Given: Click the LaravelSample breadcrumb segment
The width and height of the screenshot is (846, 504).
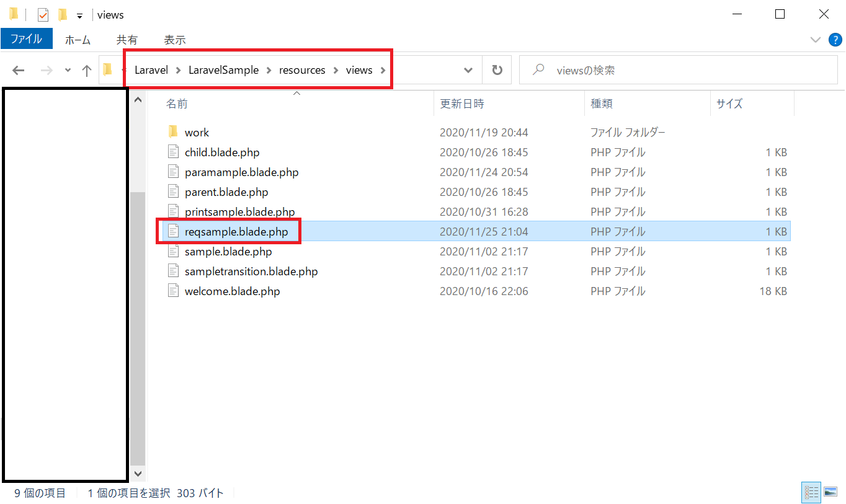Looking at the screenshot, I should (x=224, y=70).
